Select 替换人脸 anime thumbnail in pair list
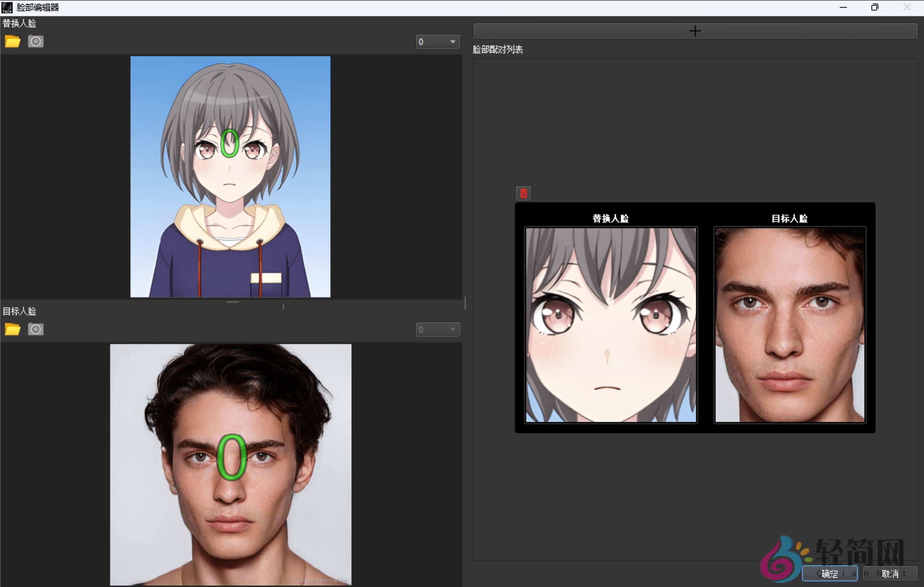Viewport: 924px width, 587px height. pyautogui.click(x=610, y=325)
